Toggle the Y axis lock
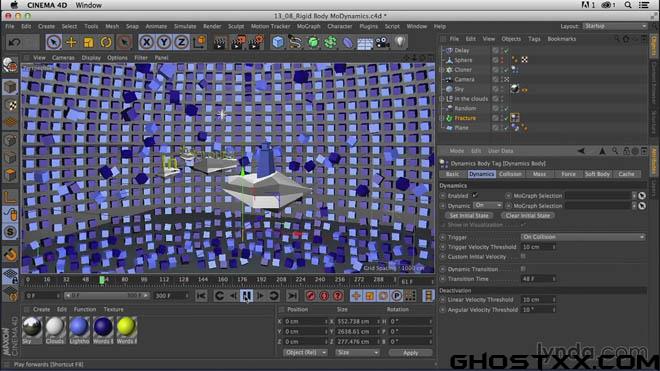Image resolution: width=660 pixels, height=371 pixels. click(x=164, y=42)
